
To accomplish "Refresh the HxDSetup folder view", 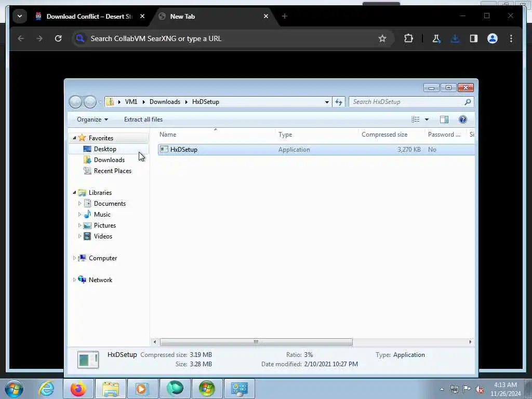I will 339,102.
